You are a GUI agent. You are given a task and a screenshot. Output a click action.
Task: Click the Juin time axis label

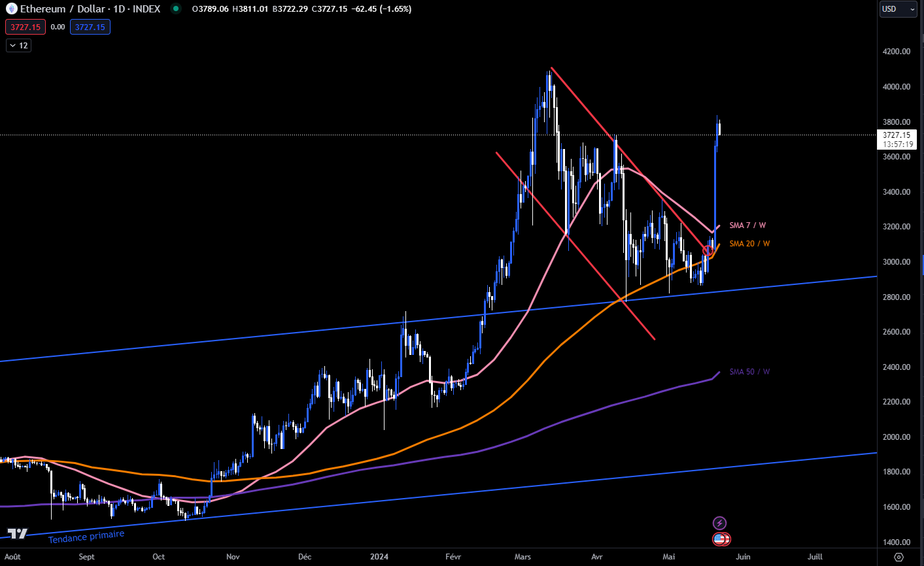pos(743,557)
